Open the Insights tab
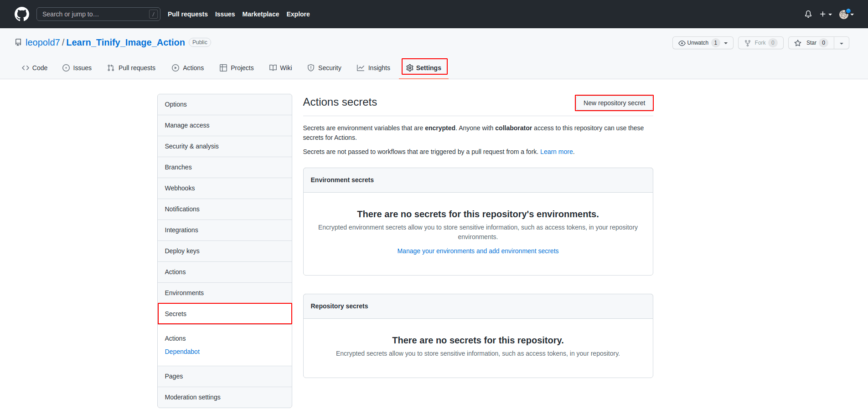 coord(373,68)
